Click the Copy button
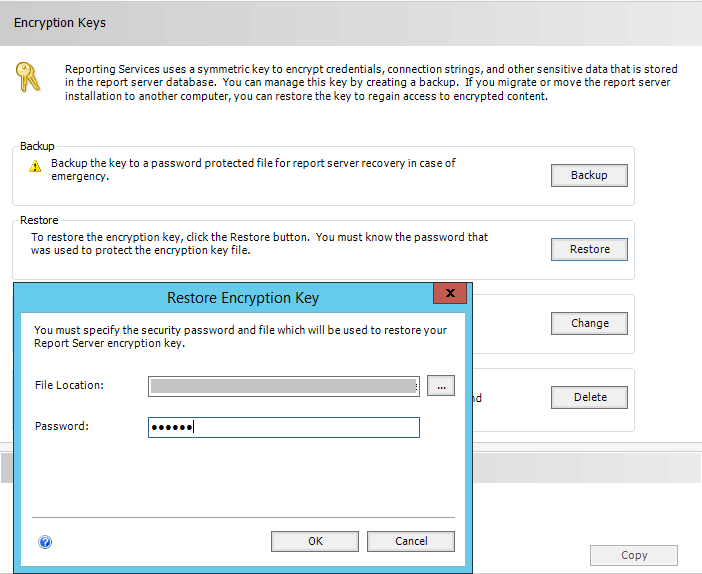 (x=634, y=555)
